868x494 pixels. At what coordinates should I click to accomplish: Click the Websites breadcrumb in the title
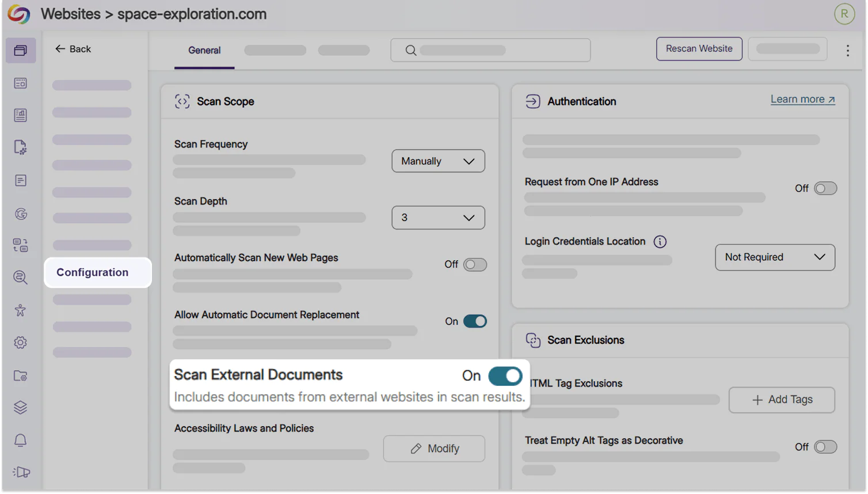(71, 14)
